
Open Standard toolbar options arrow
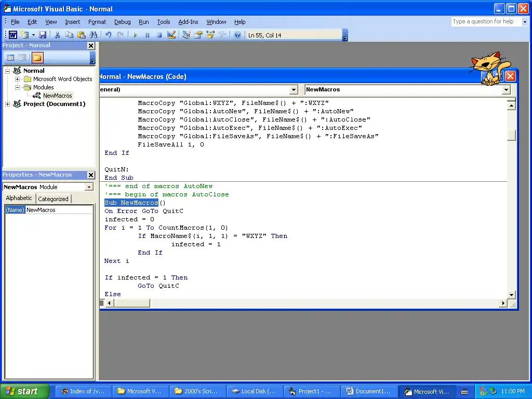(345, 36)
